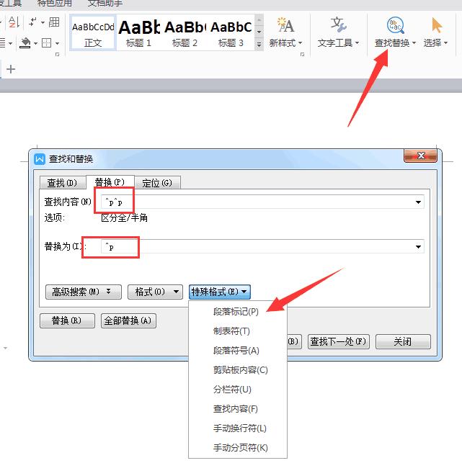The height and width of the screenshot is (476, 462).
Task: Click the borders icon in ribbon
Action: [46, 42]
